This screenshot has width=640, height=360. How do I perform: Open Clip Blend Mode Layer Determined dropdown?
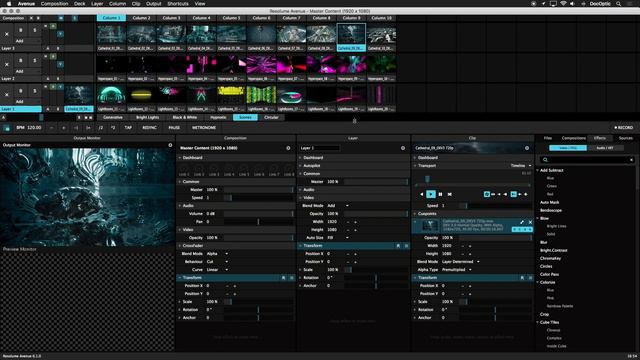(461, 262)
